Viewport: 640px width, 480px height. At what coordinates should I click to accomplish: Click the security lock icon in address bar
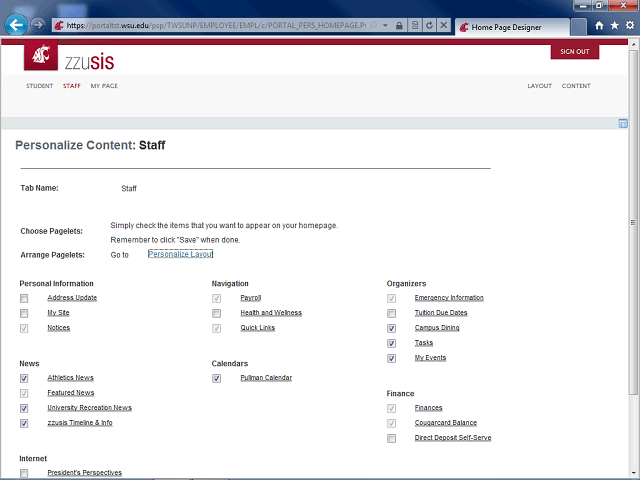[x=400, y=24]
